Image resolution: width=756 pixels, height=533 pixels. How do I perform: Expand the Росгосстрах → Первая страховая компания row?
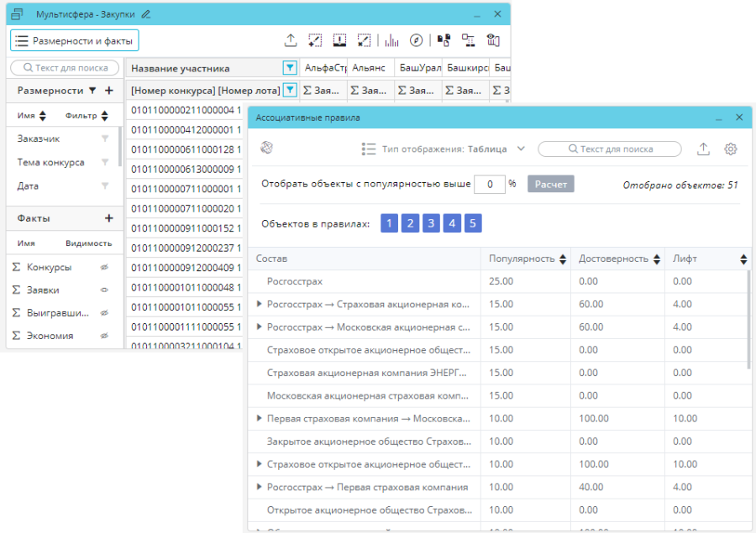click(x=260, y=487)
